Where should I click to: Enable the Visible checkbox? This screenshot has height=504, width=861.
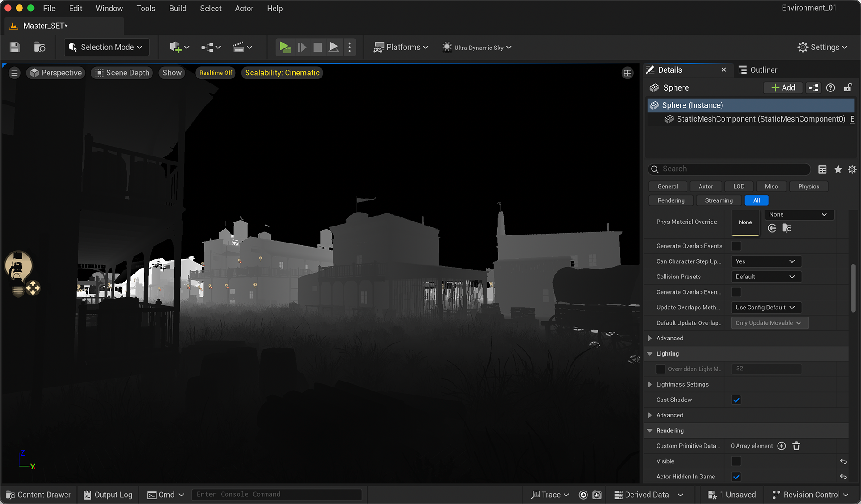point(736,461)
